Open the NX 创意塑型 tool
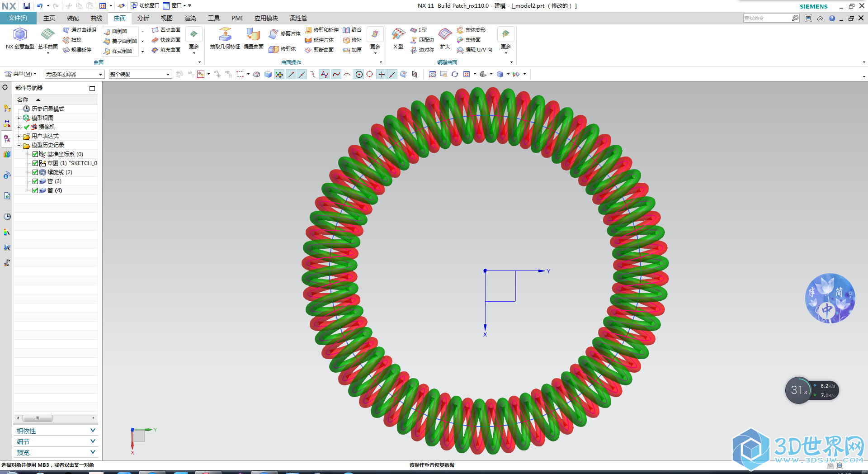The image size is (868, 474). click(x=20, y=38)
